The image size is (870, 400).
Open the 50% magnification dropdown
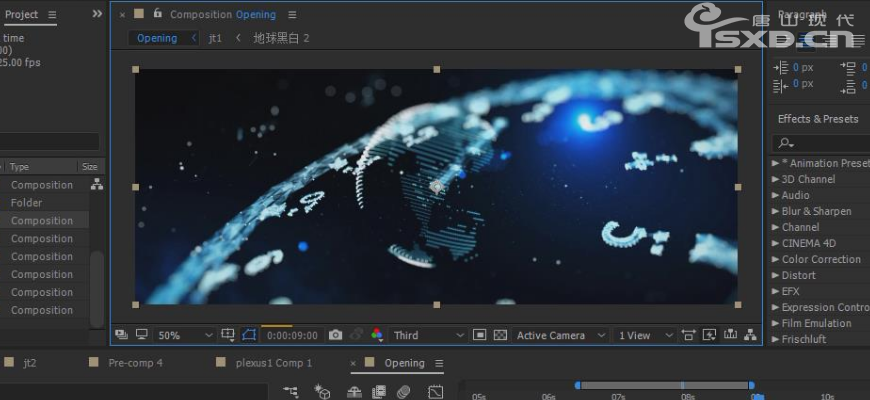click(184, 335)
